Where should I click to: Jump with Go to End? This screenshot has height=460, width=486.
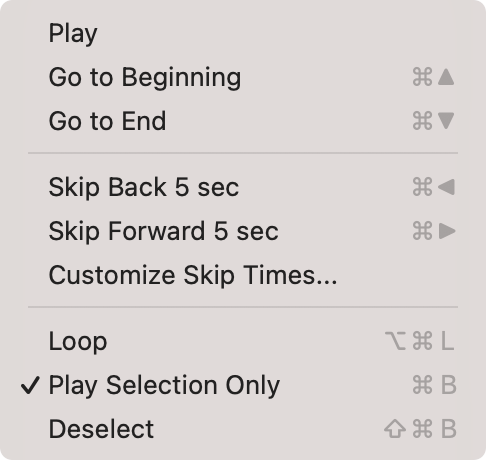tap(243, 121)
